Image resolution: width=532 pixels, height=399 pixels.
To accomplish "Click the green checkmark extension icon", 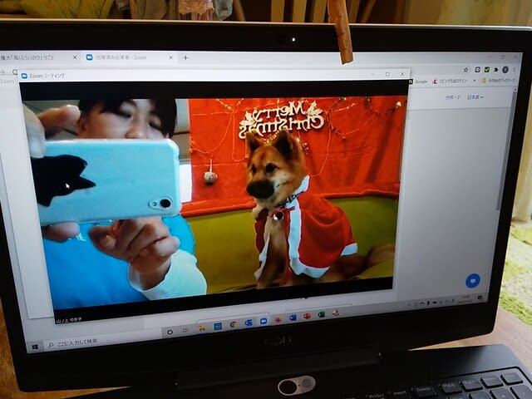I will [x=487, y=70].
